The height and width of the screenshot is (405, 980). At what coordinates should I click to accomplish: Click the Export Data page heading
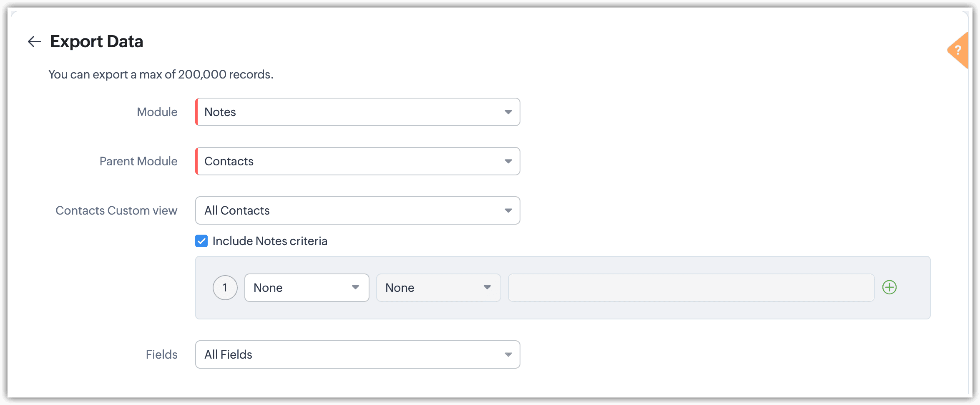(x=96, y=42)
